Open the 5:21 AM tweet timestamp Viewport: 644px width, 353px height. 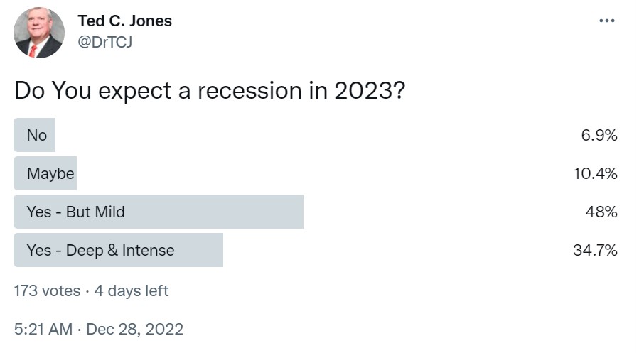click(x=43, y=329)
